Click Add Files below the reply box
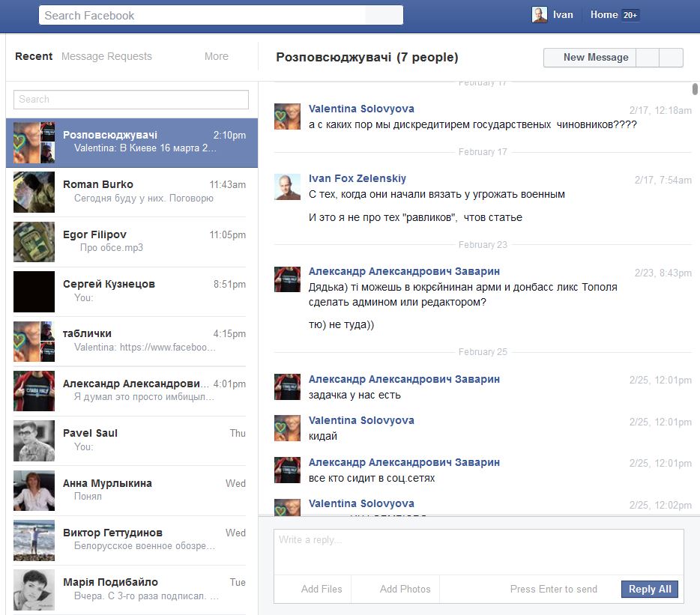 (322, 590)
